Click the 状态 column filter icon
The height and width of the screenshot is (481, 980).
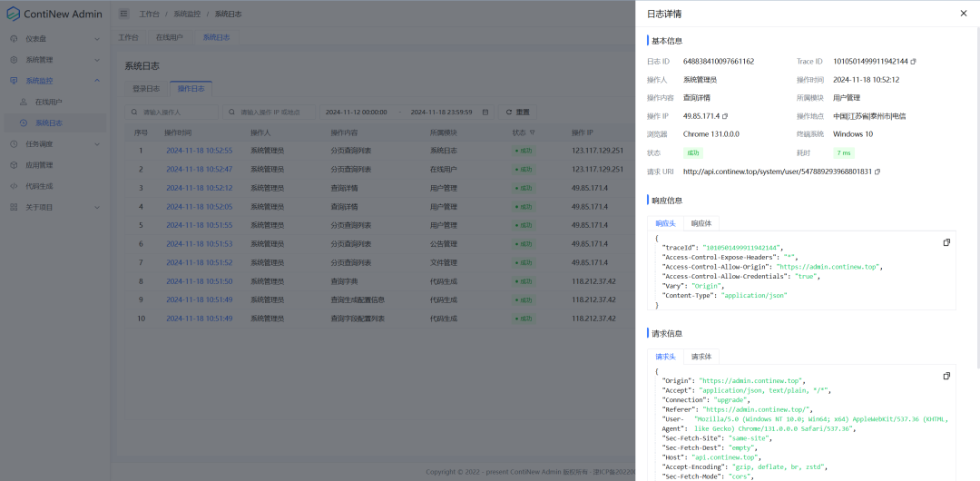533,133
